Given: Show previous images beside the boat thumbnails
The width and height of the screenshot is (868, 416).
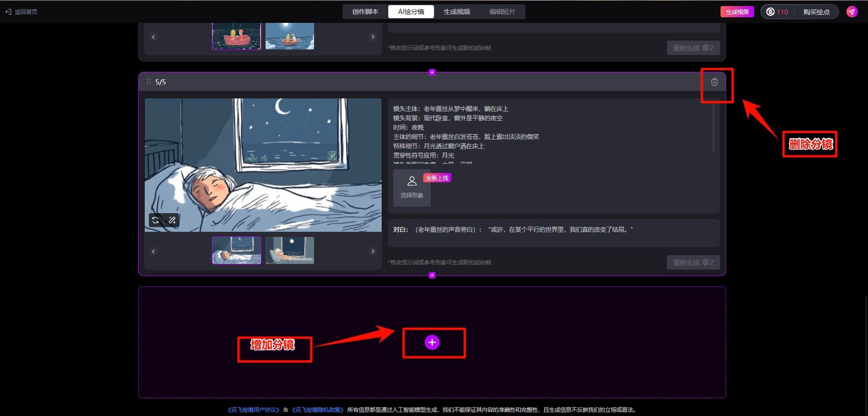Looking at the screenshot, I should pyautogui.click(x=154, y=37).
